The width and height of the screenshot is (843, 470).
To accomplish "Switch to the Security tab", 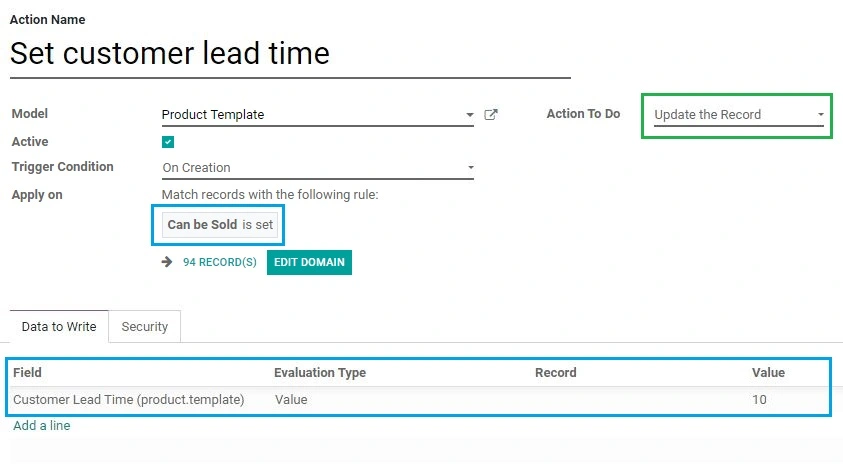I will 145,326.
